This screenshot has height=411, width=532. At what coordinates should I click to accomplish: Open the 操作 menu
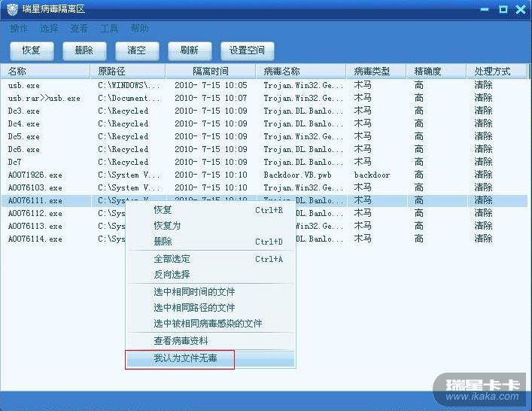[x=20, y=28]
